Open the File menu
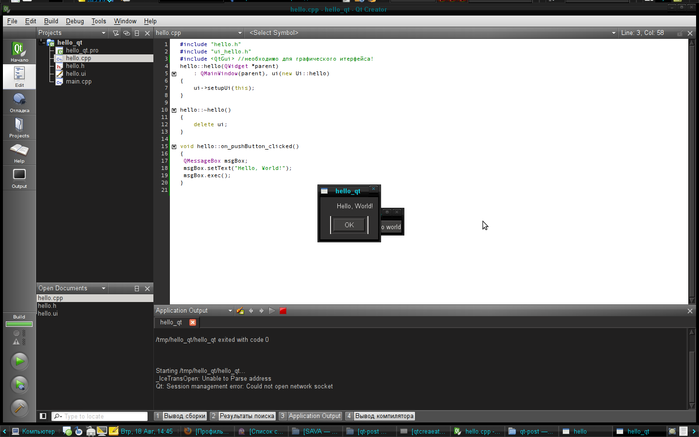Screen dimensions: 699x437 [x=12, y=21]
